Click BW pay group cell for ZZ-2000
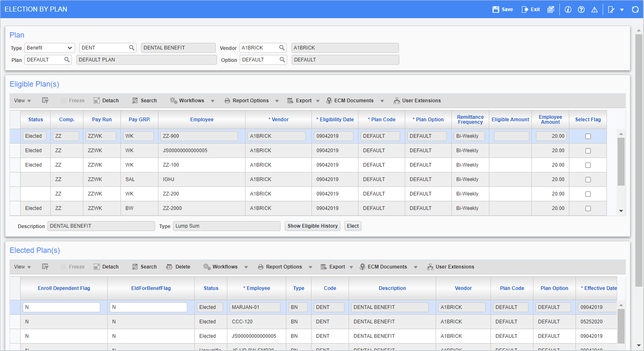Image resolution: width=644 pixels, height=351 pixels. click(x=139, y=208)
